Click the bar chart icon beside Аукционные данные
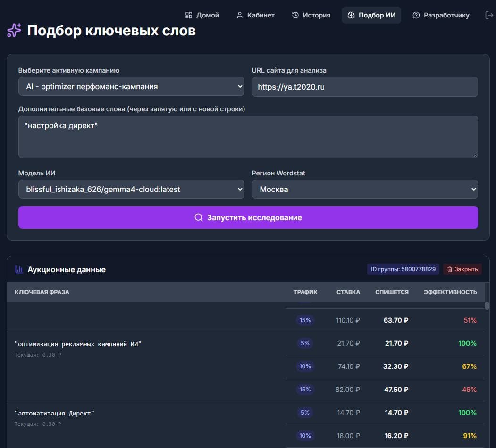Screen dimensions: 496x448 pos(19,269)
